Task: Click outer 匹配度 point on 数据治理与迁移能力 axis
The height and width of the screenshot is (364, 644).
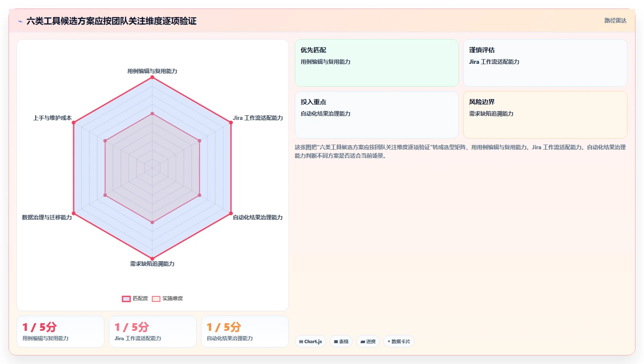Action: pyautogui.click(x=73, y=213)
